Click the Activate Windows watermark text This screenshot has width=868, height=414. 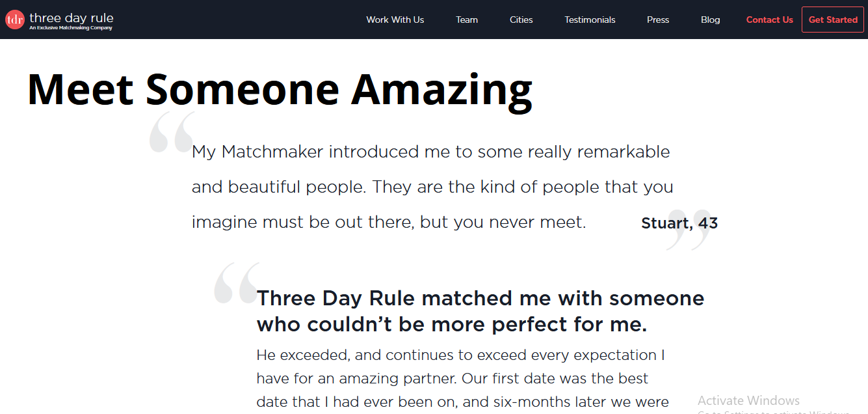click(749, 400)
